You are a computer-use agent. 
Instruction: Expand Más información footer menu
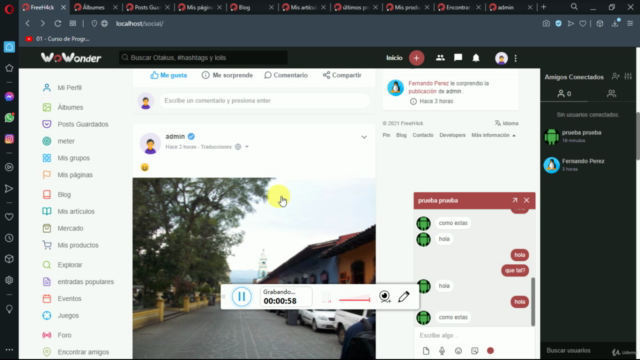(x=493, y=135)
